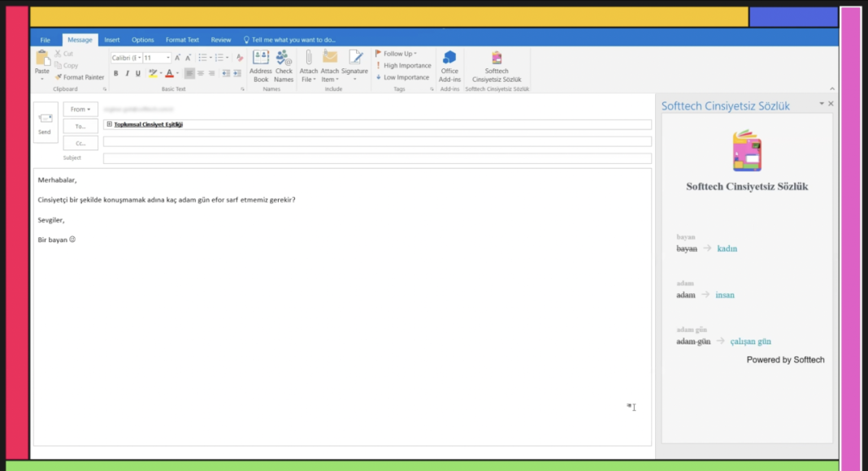Click into the Cc address field
This screenshot has width=868, height=471.
coord(377,142)
